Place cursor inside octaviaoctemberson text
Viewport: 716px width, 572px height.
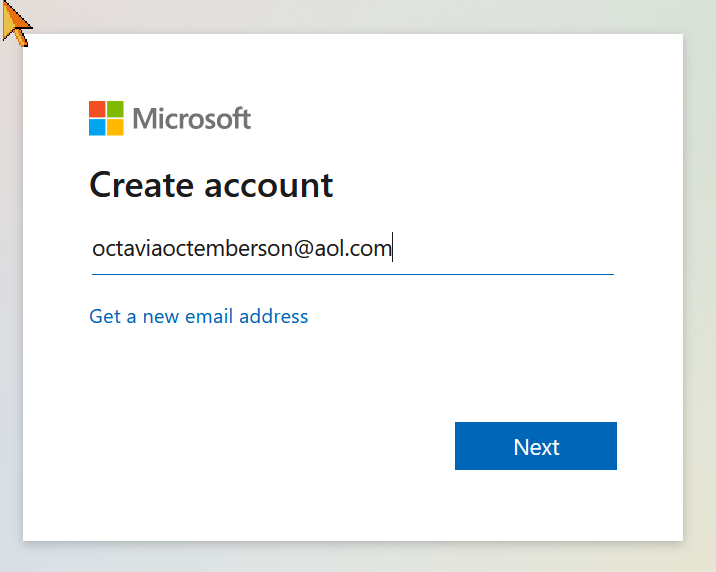pyautogui.click(x=192, y=249)
